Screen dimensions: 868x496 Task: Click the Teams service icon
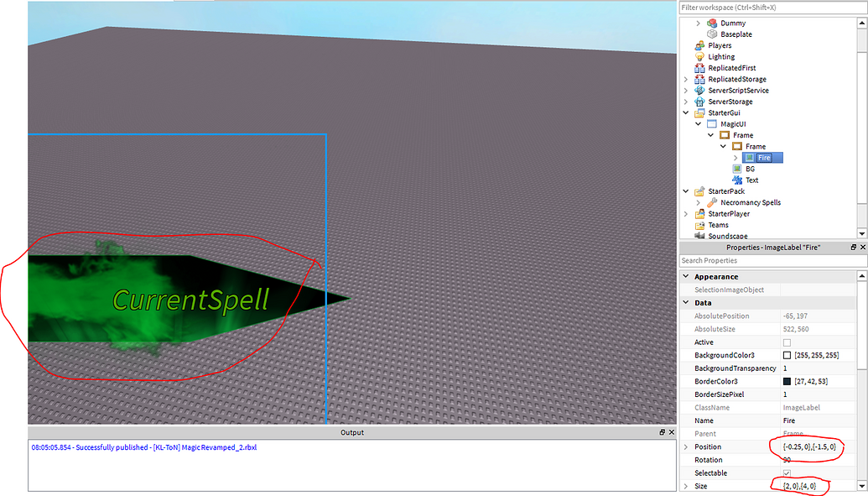click(699, 225)
